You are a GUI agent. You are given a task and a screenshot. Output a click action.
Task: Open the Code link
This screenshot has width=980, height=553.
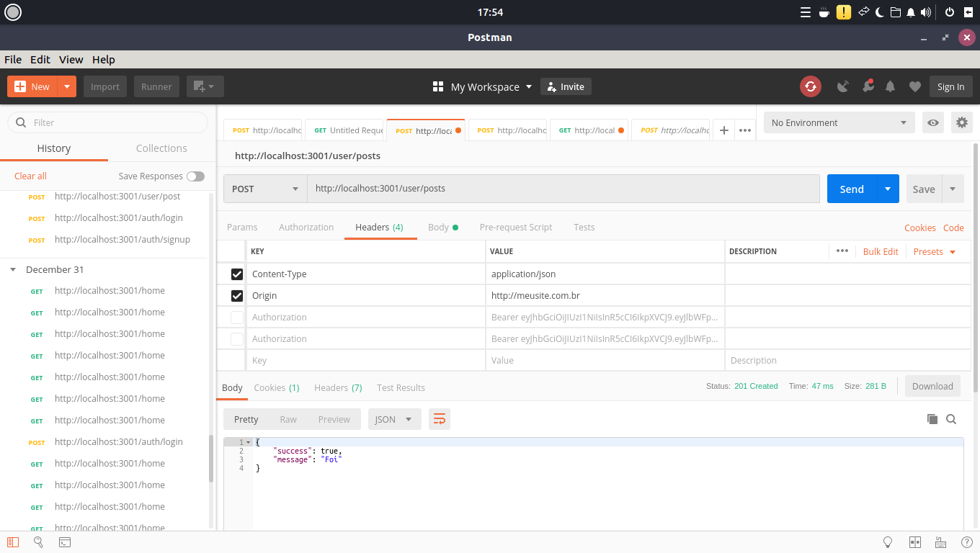tap(953, 228)
